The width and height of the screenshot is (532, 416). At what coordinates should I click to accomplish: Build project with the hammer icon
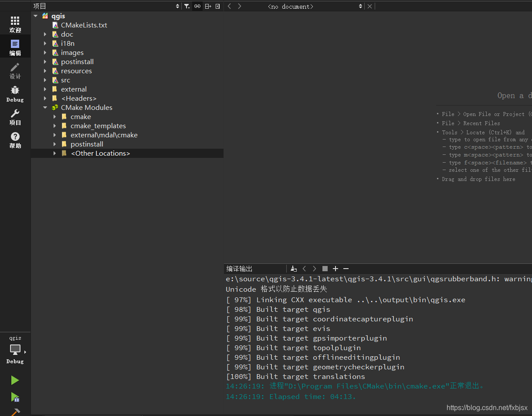pyautogui.click(x=15, y=412)
